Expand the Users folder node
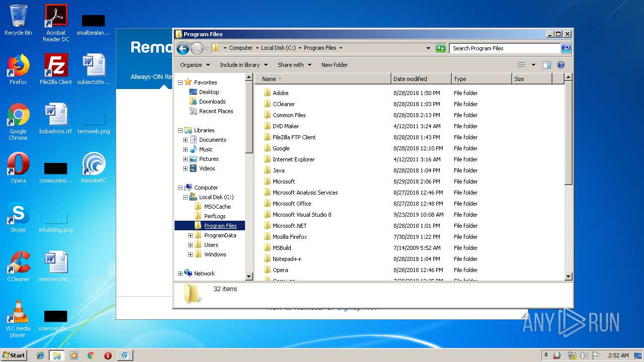 click(191, 245)
